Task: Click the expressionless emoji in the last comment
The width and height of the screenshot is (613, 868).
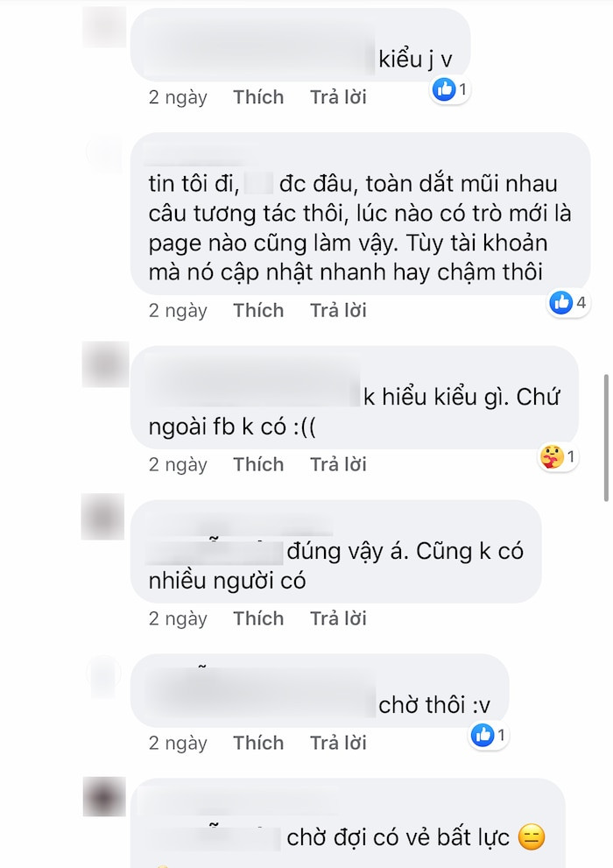Action: [531, 837]
